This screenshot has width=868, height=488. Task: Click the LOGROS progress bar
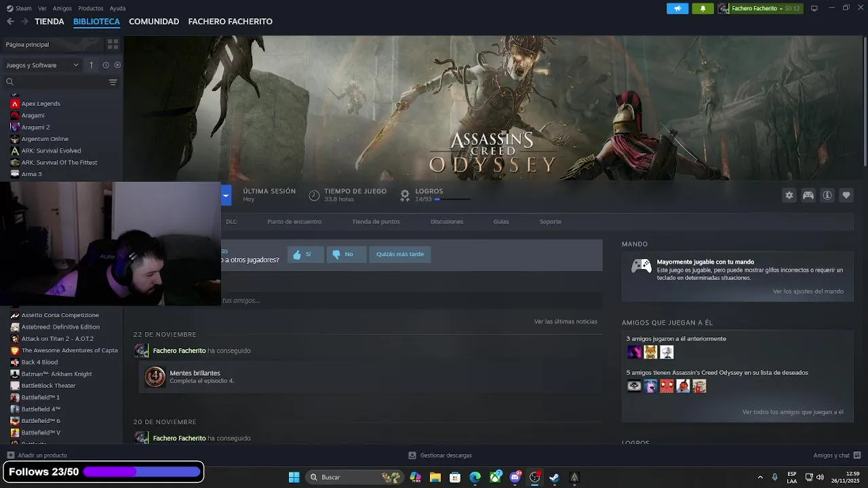452,199
